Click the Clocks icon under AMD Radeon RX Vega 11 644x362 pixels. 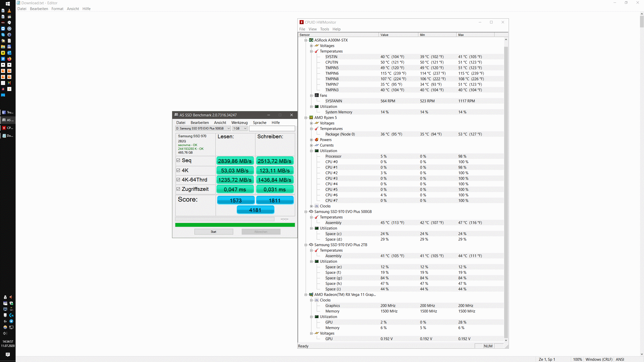pyautogui.click(x=317, y=300)
